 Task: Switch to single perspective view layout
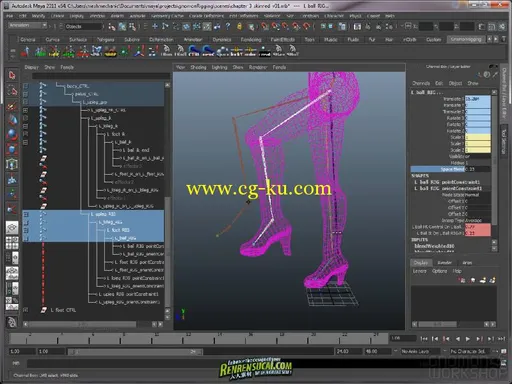[12, 228]
